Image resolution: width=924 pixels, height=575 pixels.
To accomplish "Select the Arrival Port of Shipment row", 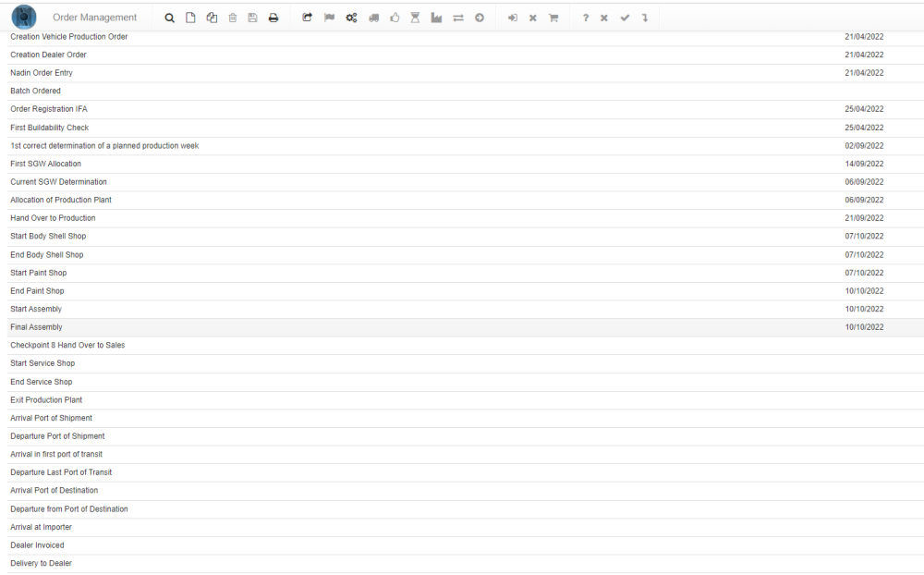I will 466,419.
